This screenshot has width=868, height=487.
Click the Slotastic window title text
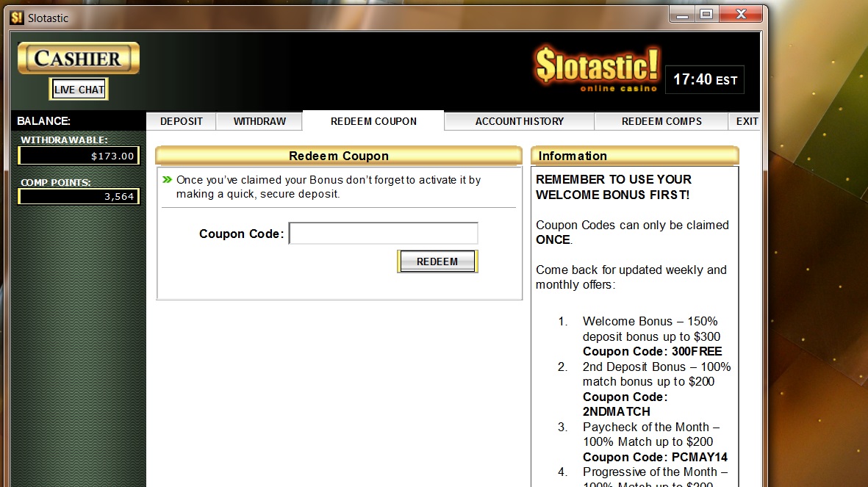pos(49,18)
